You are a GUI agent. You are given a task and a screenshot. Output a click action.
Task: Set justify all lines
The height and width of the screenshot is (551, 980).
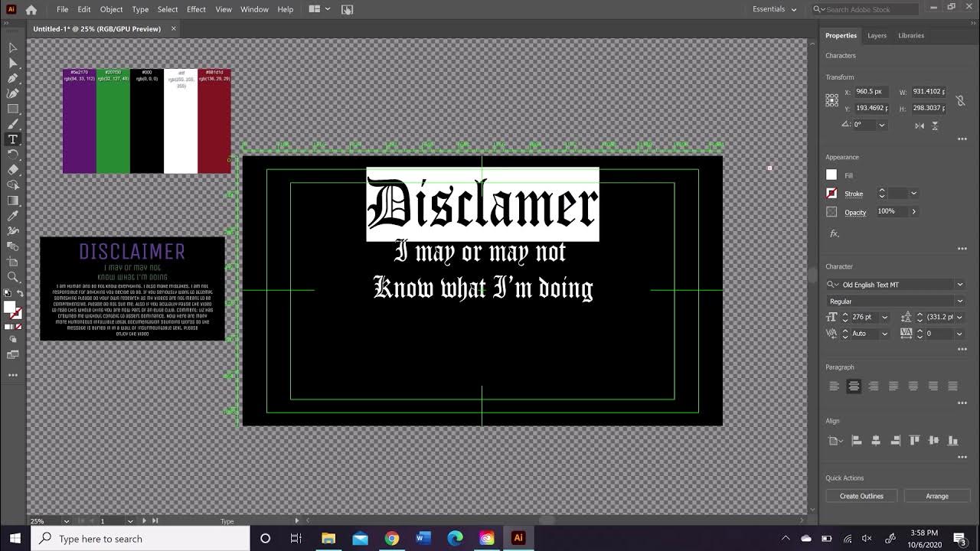click(x=953, y=386)
